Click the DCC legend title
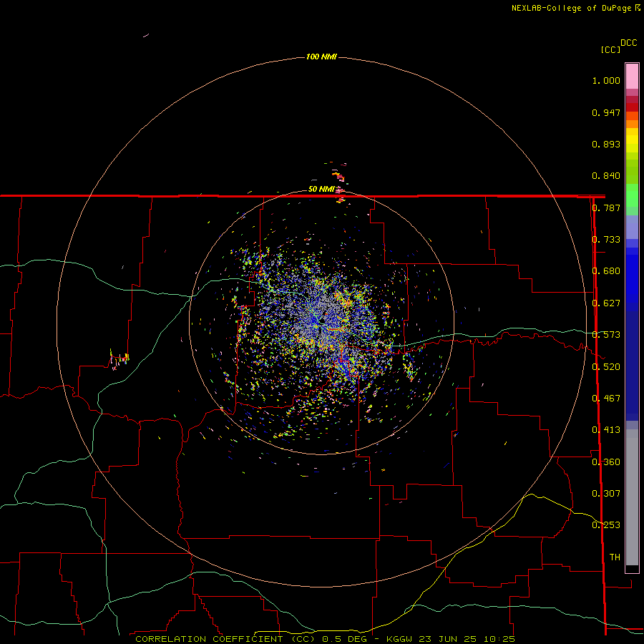 pos(628,43)
